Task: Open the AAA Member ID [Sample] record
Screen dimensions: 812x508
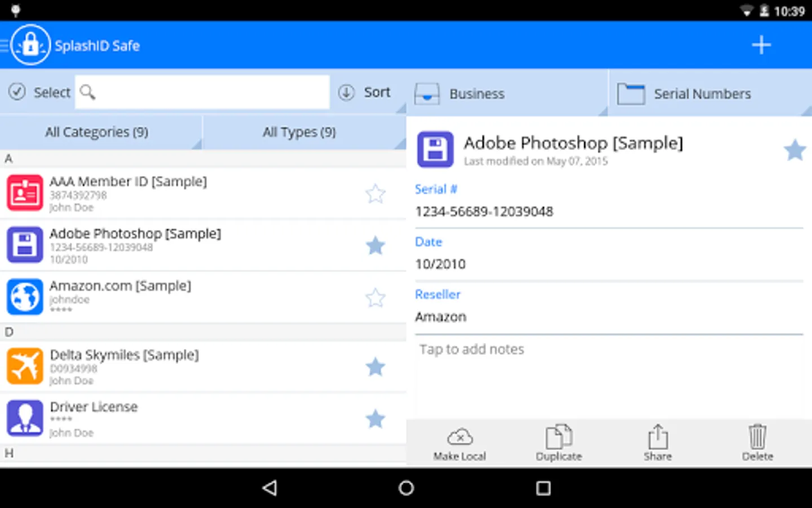Action: 203,194
